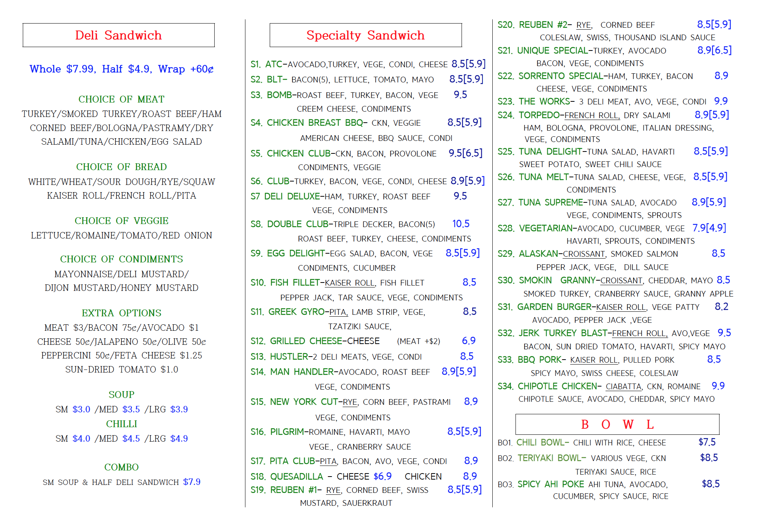Select S34. CHIPOTLE CHICKEN item
Image resolution: width=759 pixels, height=532 pixels.
[x=547, y=386]
